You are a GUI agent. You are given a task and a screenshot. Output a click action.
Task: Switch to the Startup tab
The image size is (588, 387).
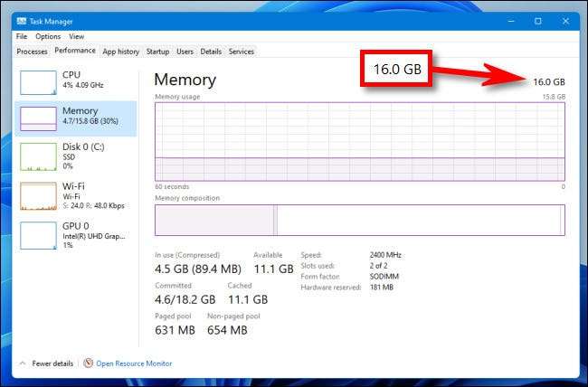(x=157, y=52)
